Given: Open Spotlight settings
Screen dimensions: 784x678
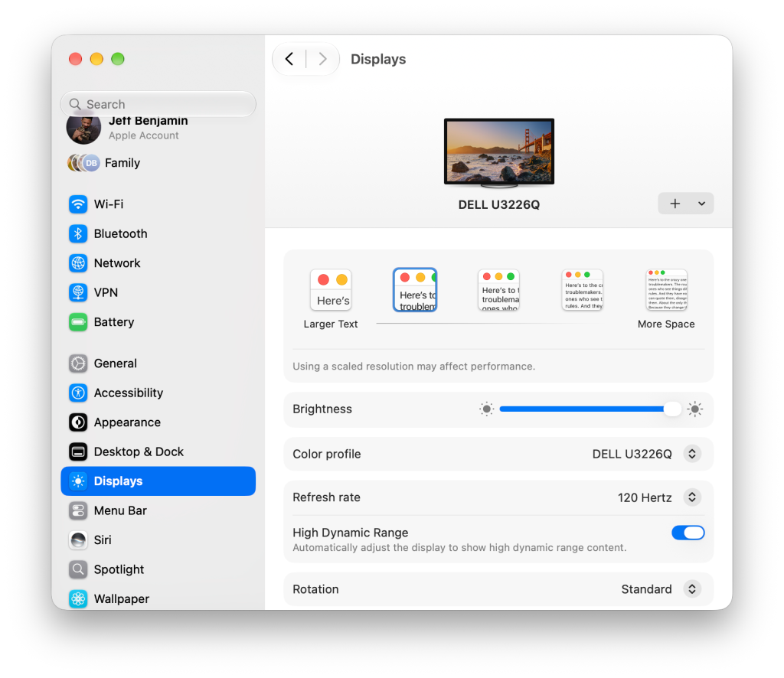Looking at the screenshot, I should coord(158,569).
